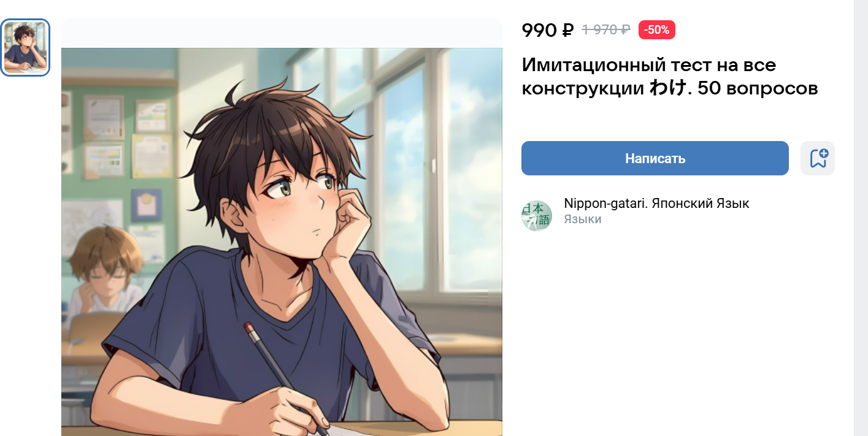The width and height of the screenshot is (868, 436).
Task: Click the current price 990 ₽
Action: pyautogui.click(x=547, y=29)
